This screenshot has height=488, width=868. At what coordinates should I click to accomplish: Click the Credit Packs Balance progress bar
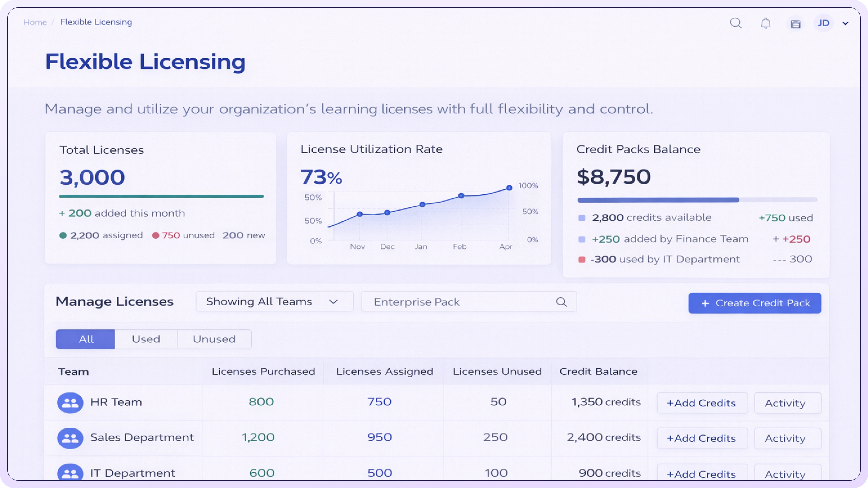[x=698, y=200]
